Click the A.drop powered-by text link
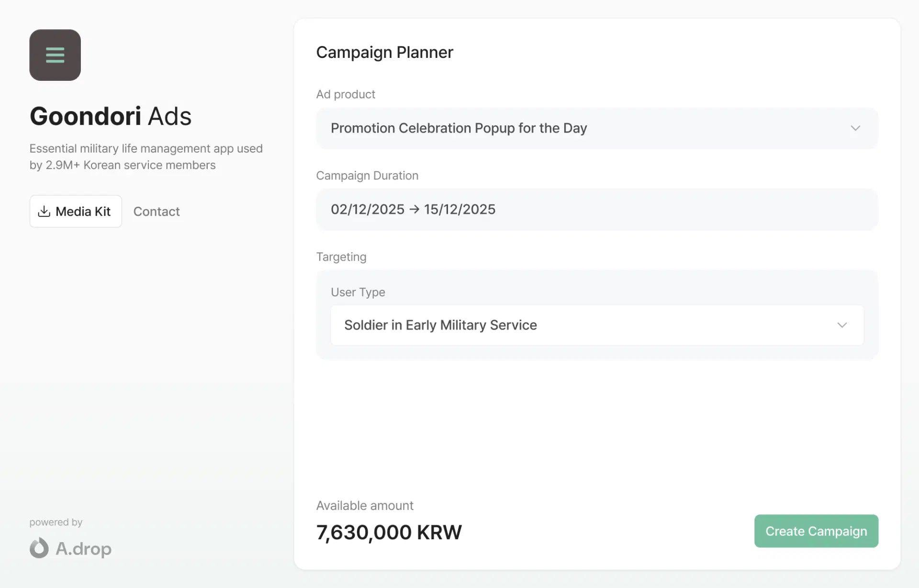This screenshot has width=919, height=588. [83, 549]
